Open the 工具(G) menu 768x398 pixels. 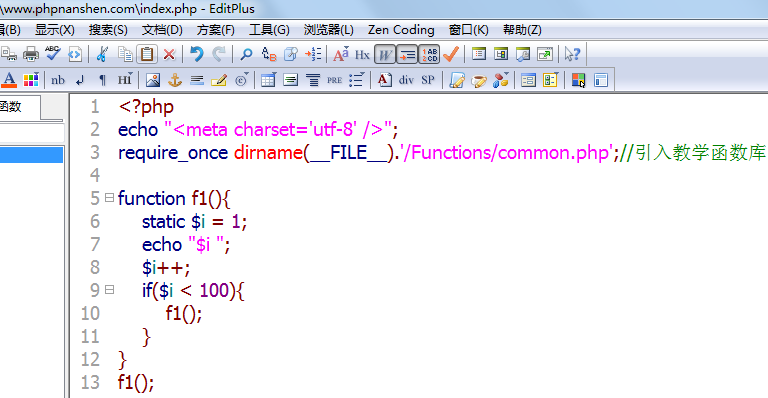[269, 30]
